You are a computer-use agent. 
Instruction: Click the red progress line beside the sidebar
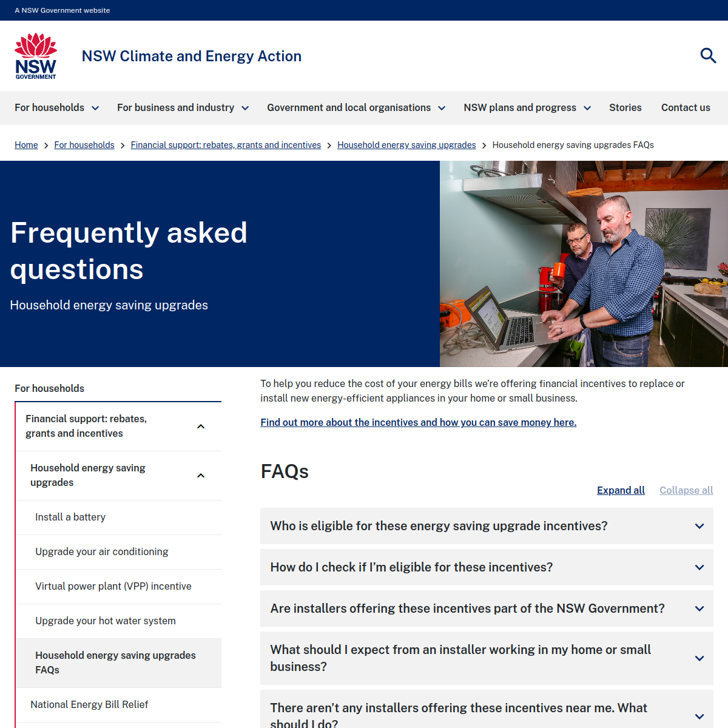click(x=15, y=546)
